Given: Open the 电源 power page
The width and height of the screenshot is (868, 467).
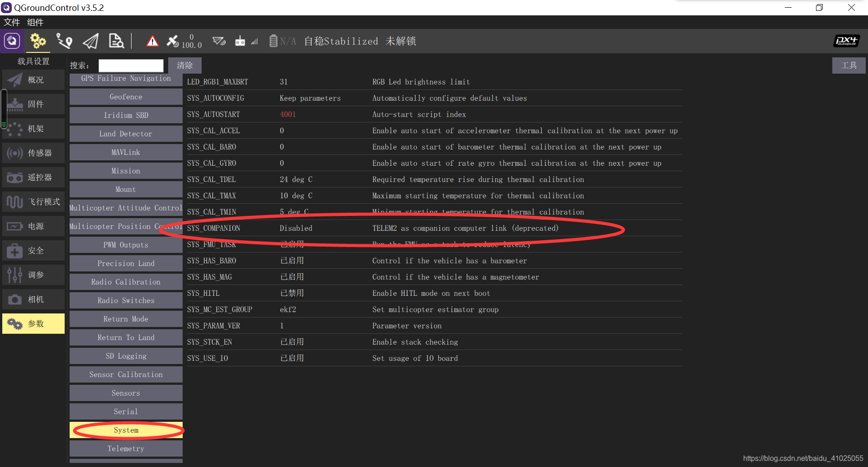Looking at the screenshot, I should click(x=33, y=226).
